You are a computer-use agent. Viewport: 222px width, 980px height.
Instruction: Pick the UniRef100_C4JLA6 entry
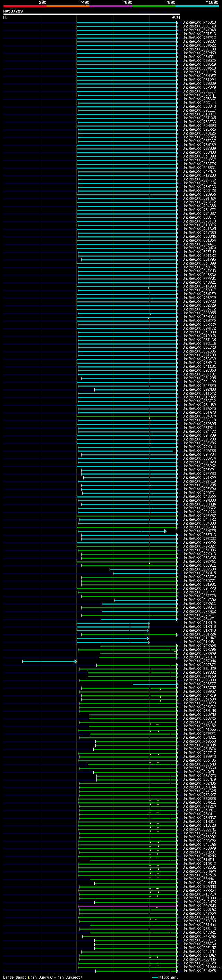199,844
